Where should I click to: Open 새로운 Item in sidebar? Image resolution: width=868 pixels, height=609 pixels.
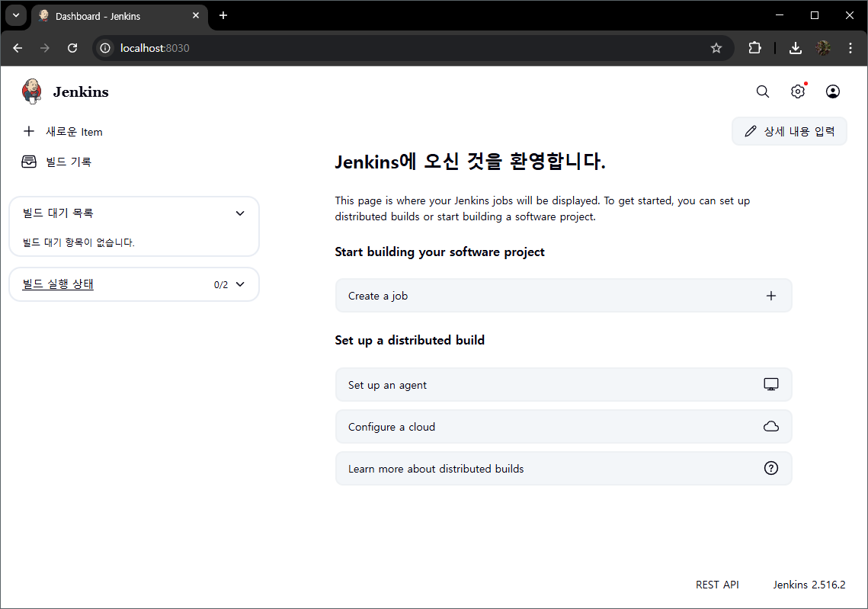62,131
